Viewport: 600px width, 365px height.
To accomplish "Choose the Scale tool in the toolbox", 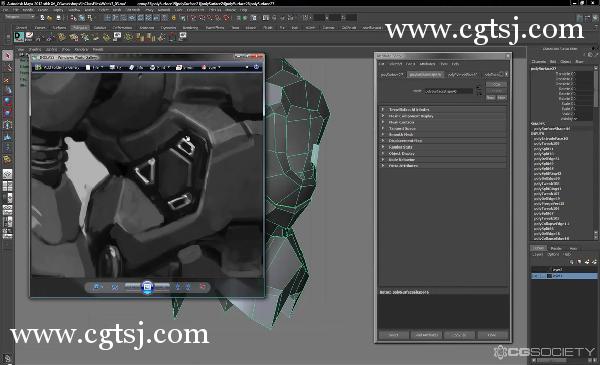I will coord(7,113).
